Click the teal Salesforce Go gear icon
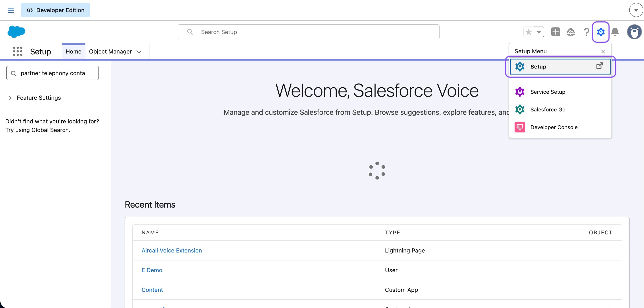The width and height of the screenshot is (644, 308). [520, 110]
